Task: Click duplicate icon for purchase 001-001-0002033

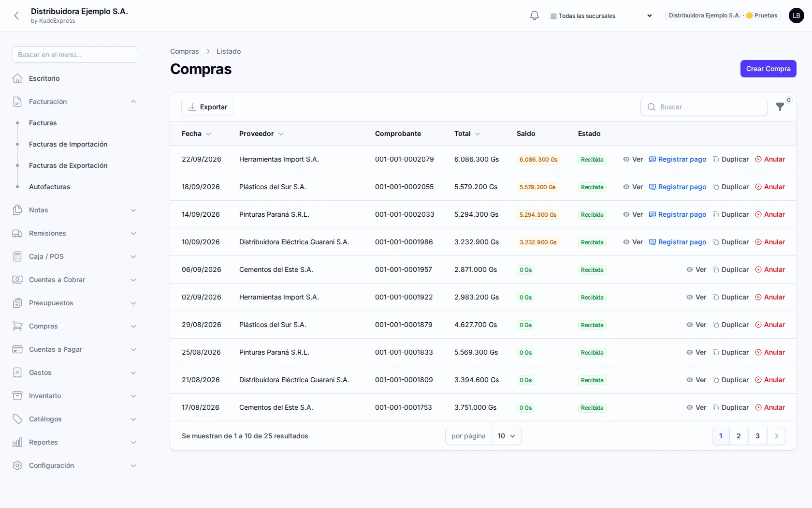Action: point(716,214)
